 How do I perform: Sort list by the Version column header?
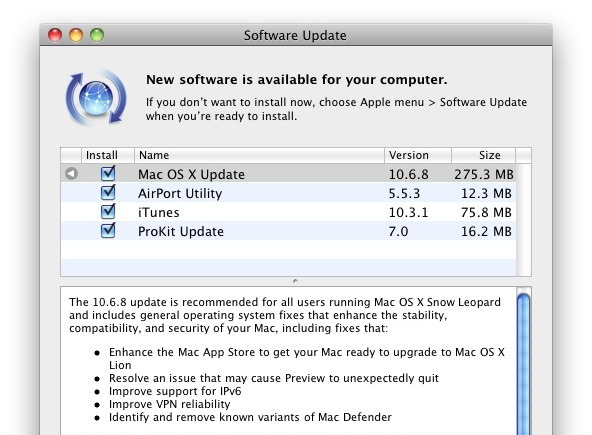(418, 155)
